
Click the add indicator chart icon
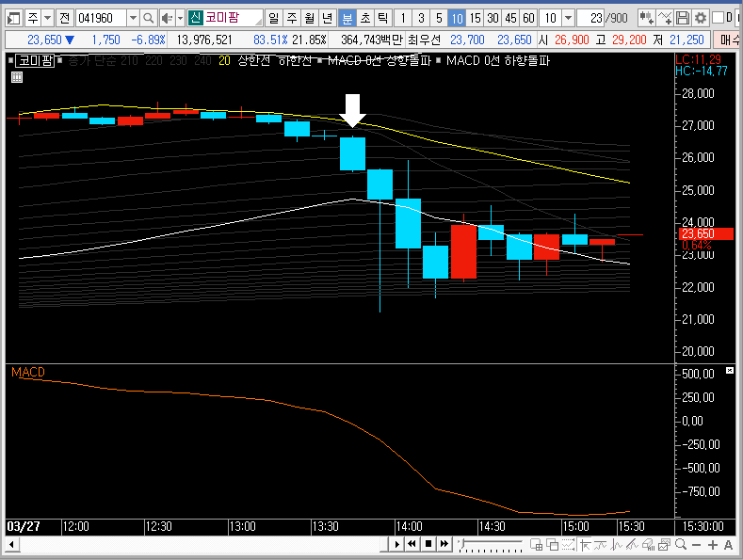646,19
